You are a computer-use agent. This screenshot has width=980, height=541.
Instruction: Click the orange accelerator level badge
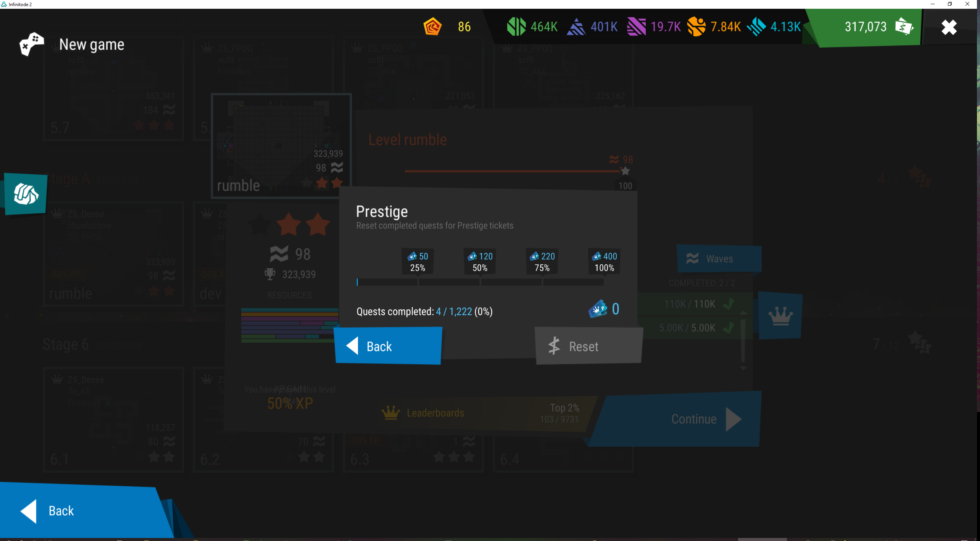(432, 27)
